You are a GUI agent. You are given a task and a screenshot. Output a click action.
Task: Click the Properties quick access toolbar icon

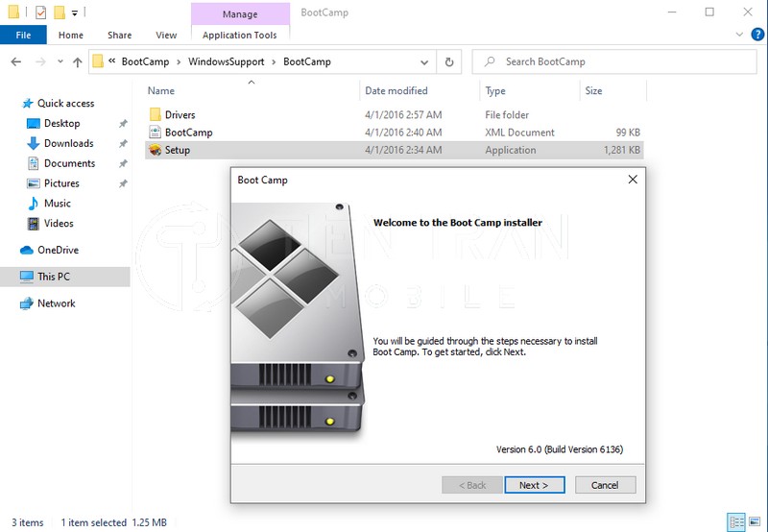(40, 12)
